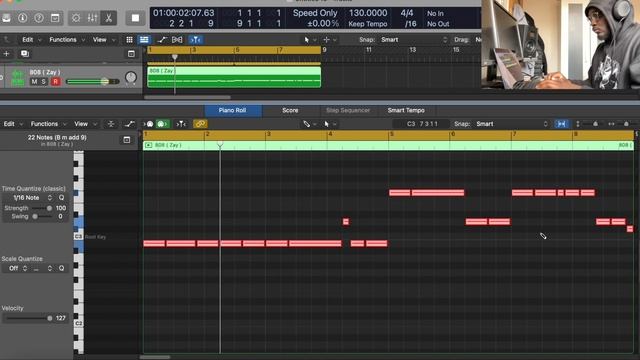This screenshot has width=640, height=360.
Task: Open Tracks area Snap Smart dropdown
Action: tap(414, 40)
